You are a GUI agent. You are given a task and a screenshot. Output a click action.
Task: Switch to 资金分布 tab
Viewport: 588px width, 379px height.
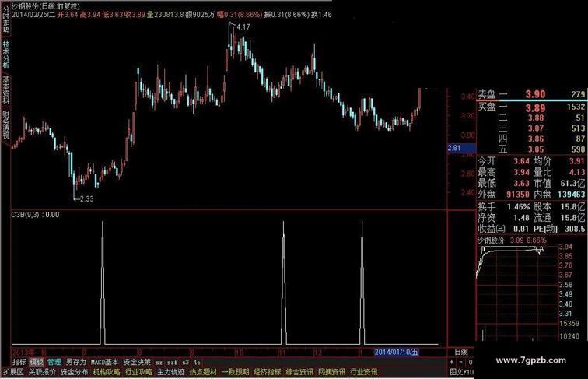pos(74,372)
